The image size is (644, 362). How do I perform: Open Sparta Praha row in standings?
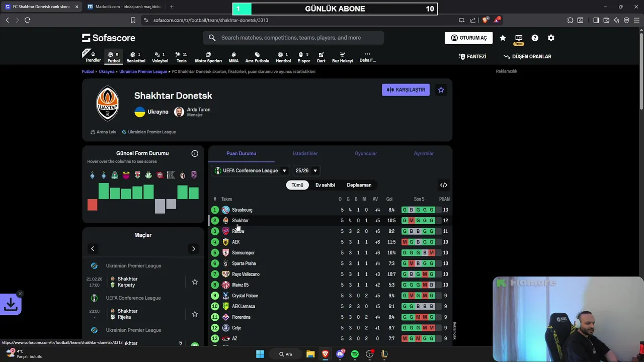coord(330,263)
